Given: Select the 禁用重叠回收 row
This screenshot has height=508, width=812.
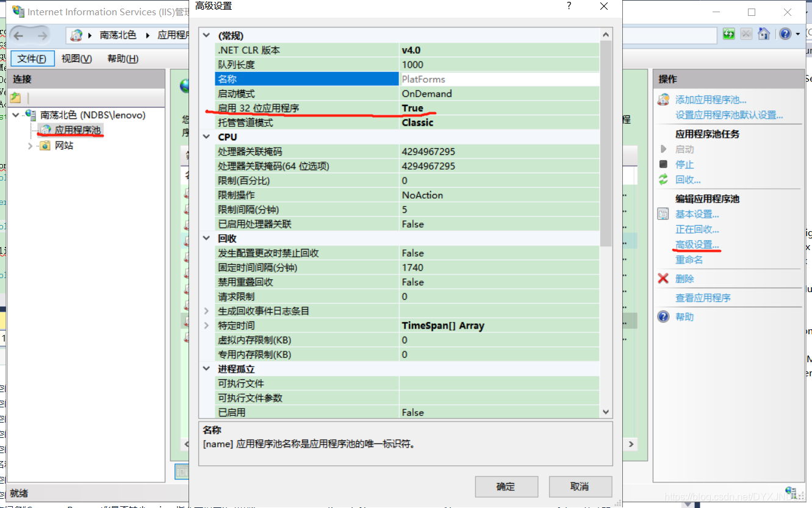Looking at the screenshot, I should (x=407, y=282).
